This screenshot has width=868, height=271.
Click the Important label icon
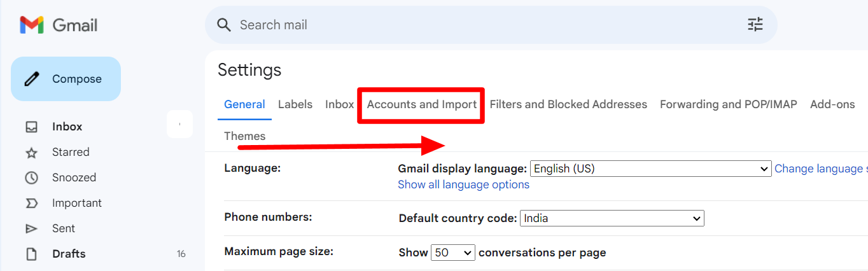coord(31,203)
